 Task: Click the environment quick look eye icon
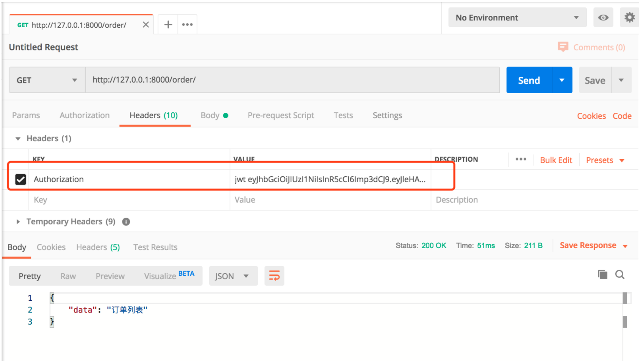(x=603, y=18)
